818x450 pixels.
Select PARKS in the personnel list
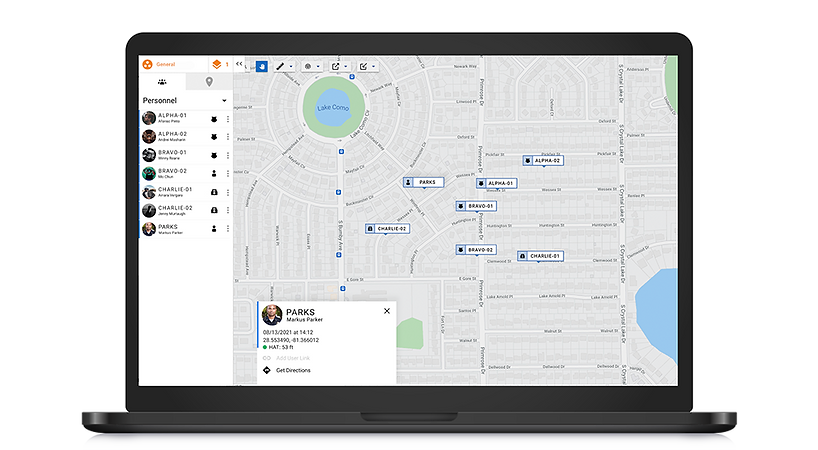(x=186, y=229)
